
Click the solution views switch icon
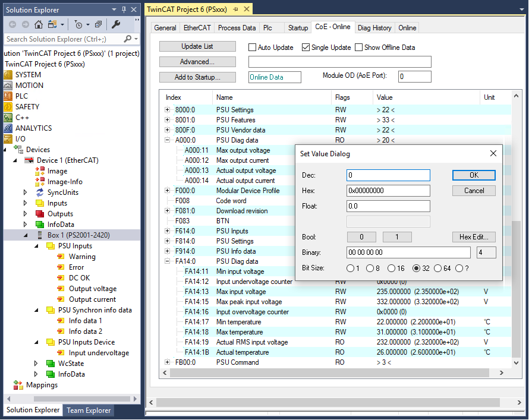(x=52, y=24)
